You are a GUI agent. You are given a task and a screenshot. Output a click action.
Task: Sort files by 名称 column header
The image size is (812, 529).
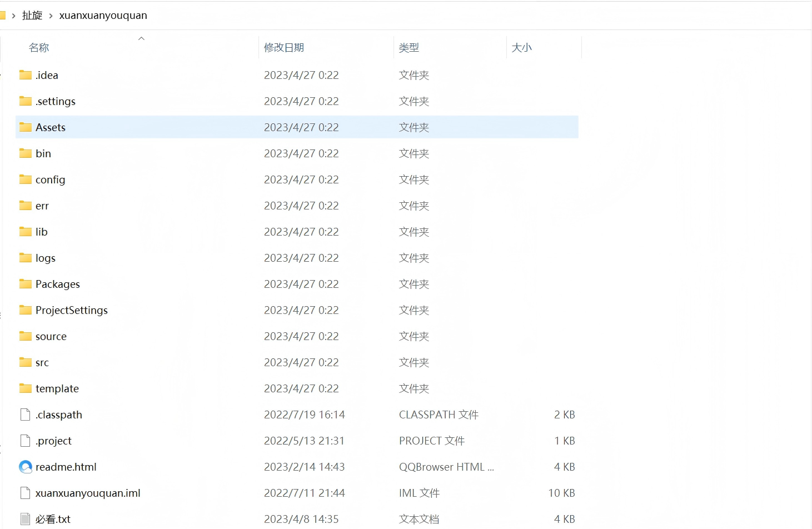tap(39, 48)
